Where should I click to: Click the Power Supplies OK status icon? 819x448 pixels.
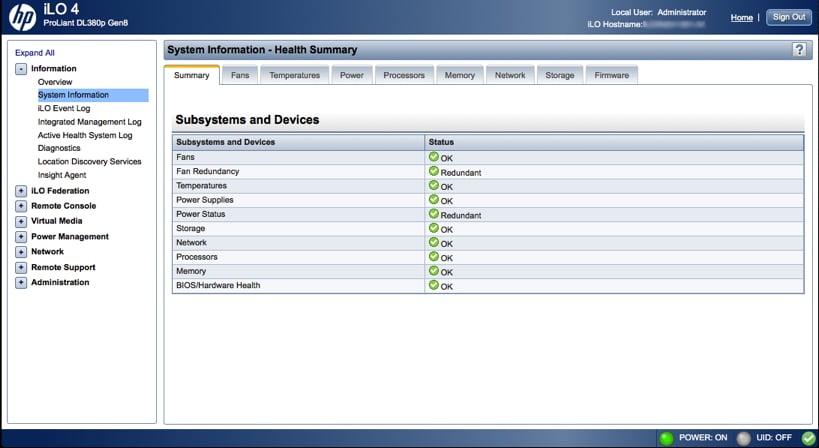[434, 199]
